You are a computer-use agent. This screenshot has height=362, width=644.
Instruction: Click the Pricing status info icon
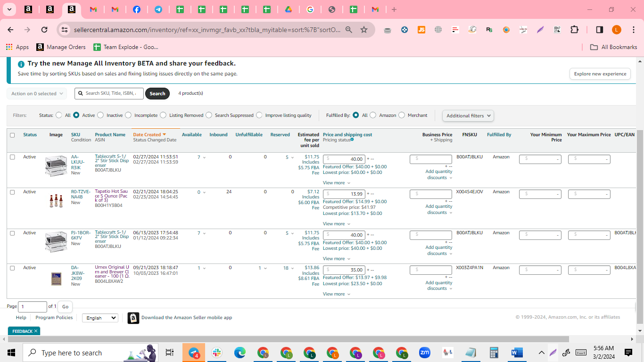click(x=352, y=140)
